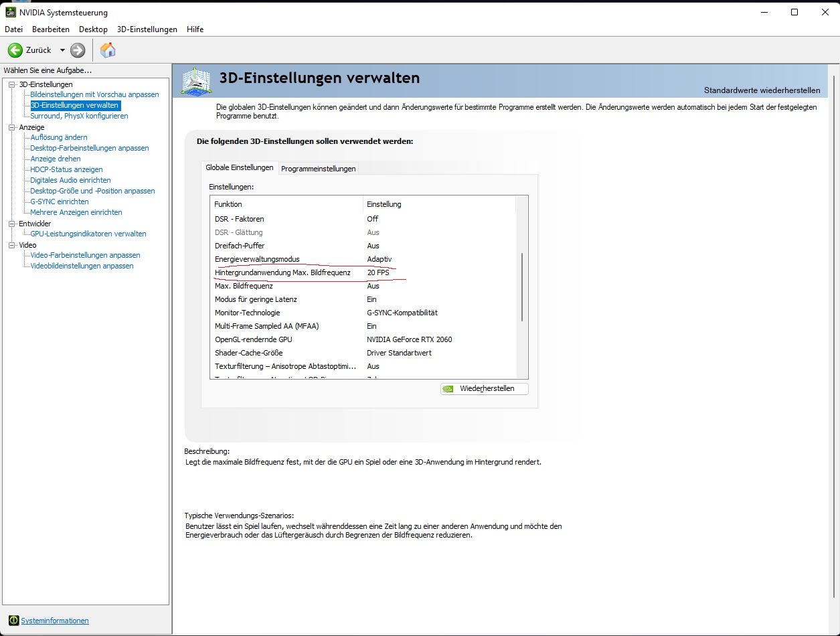Select the DSR - Faktoren row
Screen dimensions: 840x636
[363, 219]
